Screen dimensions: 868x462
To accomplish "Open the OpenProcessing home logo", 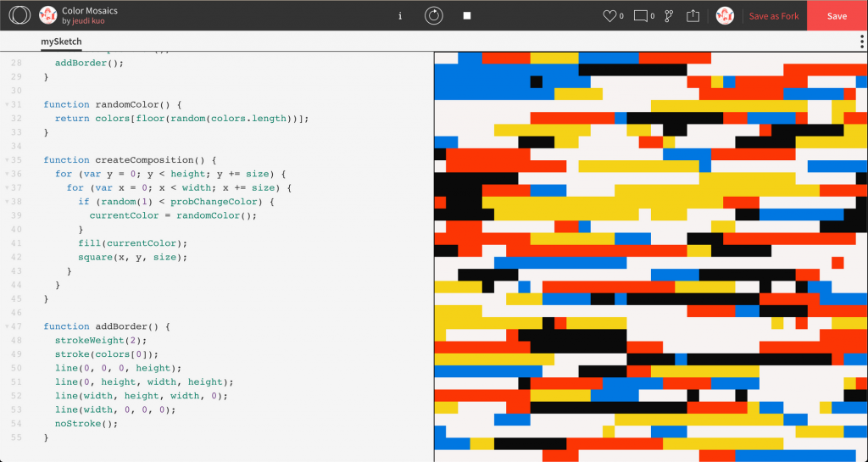I will pos(19,15).
